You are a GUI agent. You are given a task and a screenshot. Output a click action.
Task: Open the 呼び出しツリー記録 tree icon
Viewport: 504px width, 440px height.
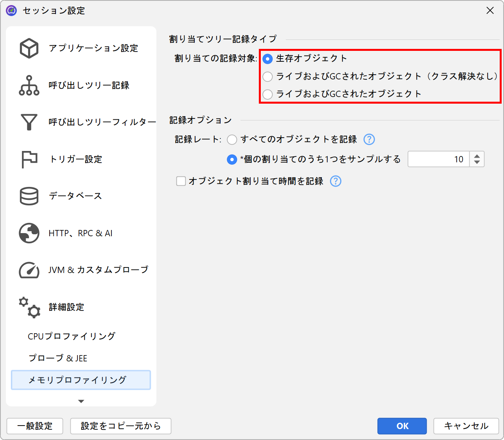pyautogui.click(x=29, y=85)
